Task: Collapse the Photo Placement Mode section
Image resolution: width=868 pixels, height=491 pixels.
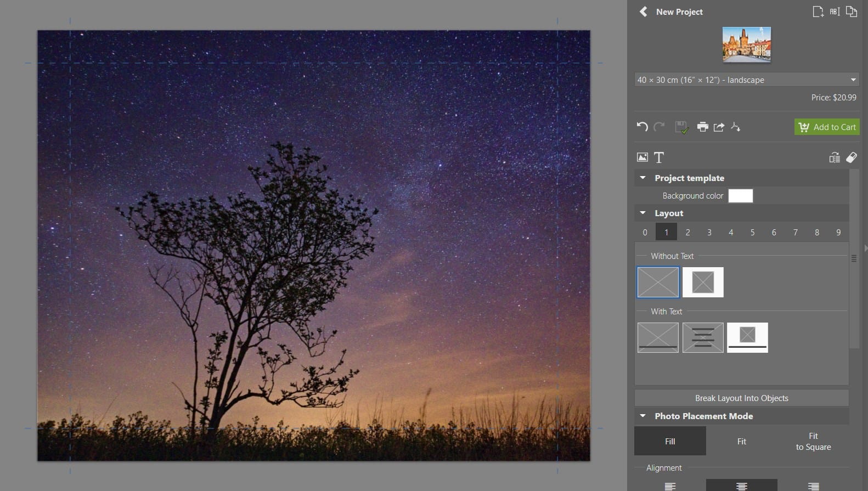Action: [642, 416]
